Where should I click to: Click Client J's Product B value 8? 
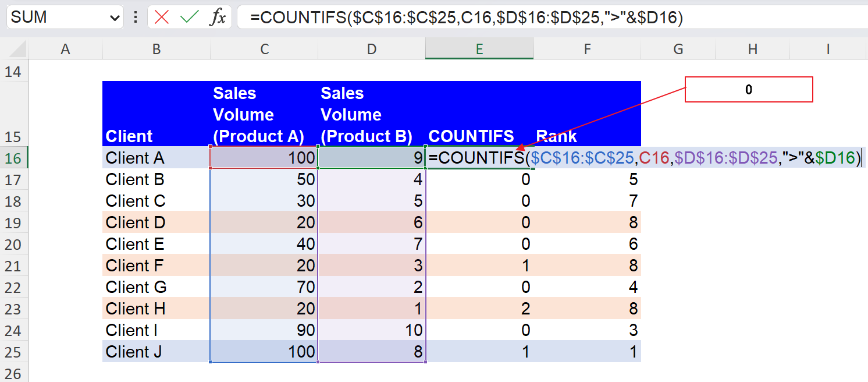[x=372, y=352]
